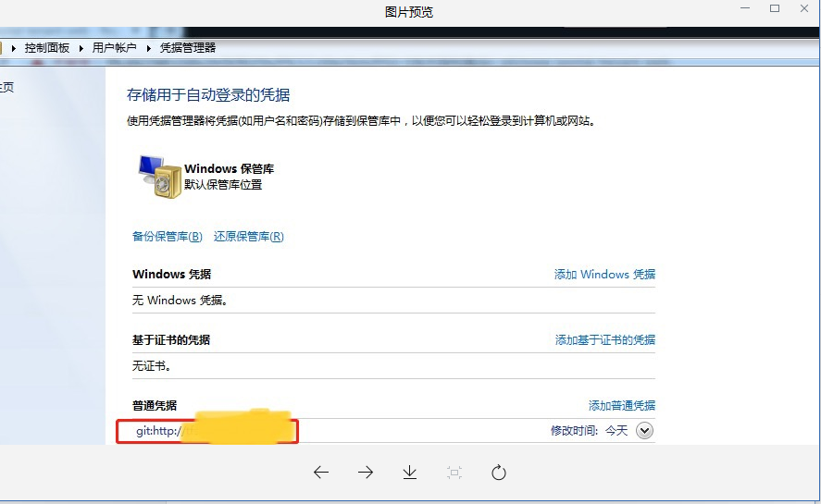Open 控制面板 in breadcrumb path
This screenshot has height=504, width=821.
tap(47, 48)
